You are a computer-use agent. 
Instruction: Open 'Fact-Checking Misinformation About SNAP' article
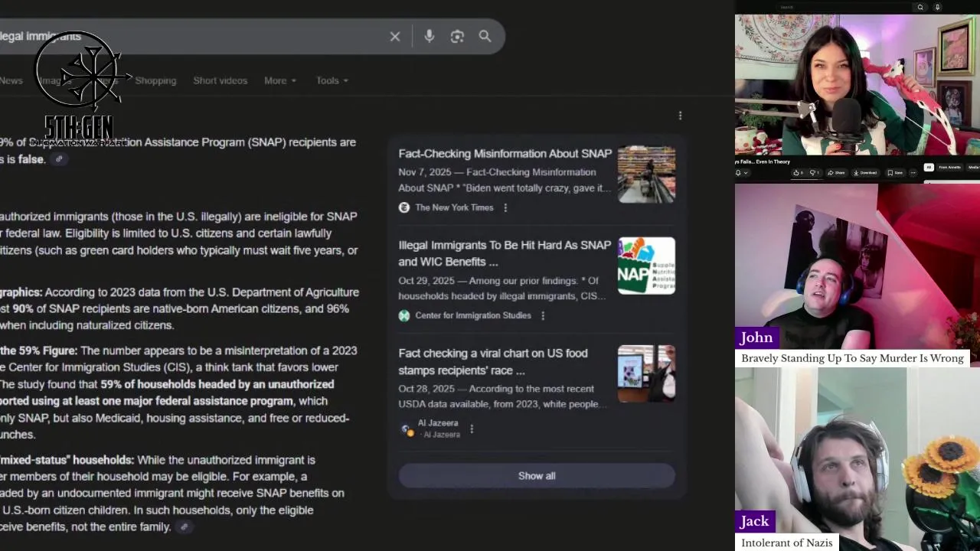[x=505, y=153]
